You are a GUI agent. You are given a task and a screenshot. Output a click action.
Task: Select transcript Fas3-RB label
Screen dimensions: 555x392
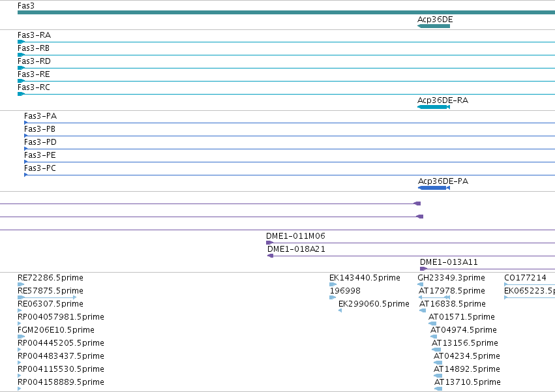33,48
